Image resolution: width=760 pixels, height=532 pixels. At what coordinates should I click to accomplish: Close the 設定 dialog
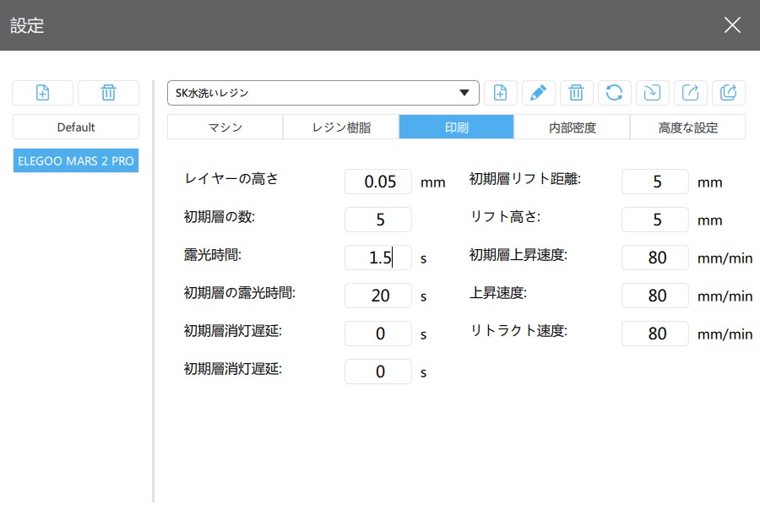[x=732, y=24]
